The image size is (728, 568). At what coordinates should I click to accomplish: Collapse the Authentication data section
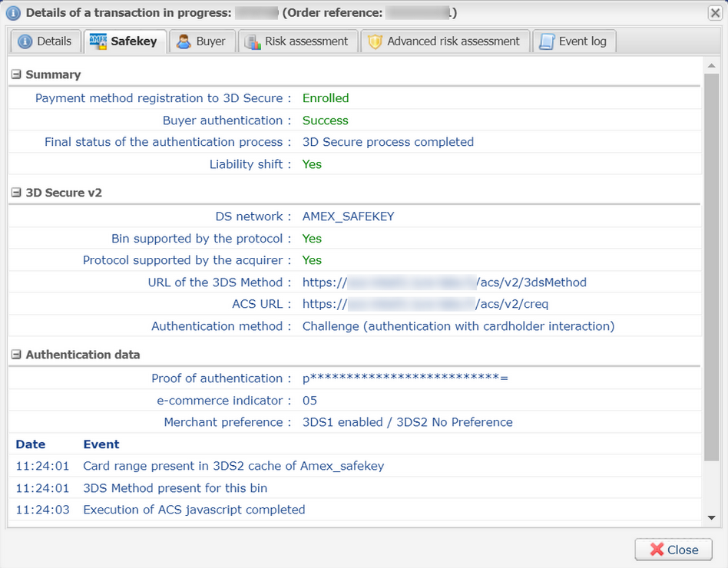click(16, 355)
